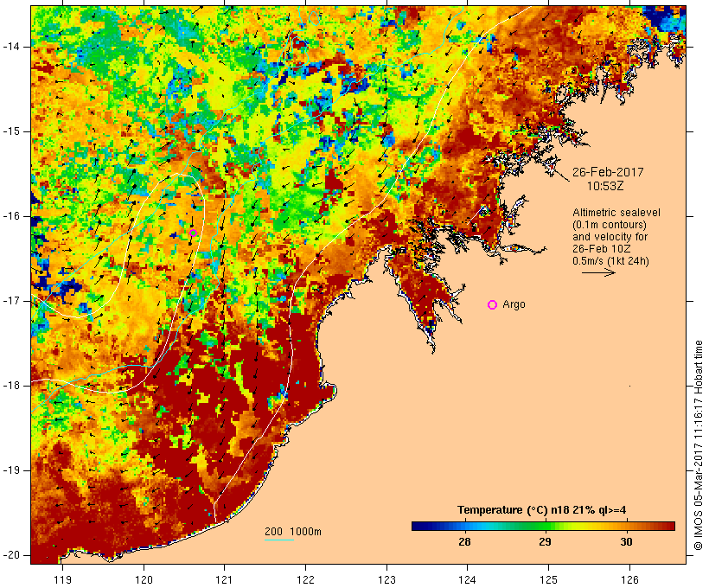Click the "(0.1m contours)" text
This screenshot has height=588, width=709.
click(x=610, y=225)
